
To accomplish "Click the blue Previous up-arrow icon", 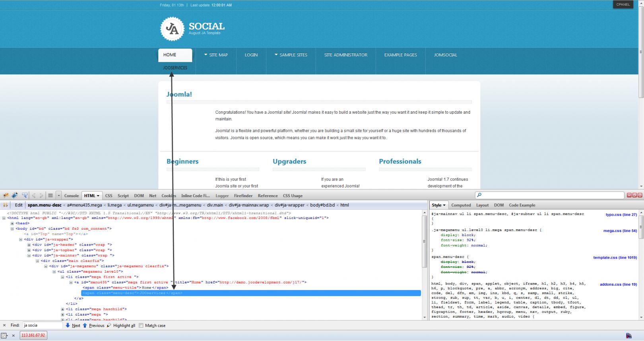I will click(x=85, y=325).
